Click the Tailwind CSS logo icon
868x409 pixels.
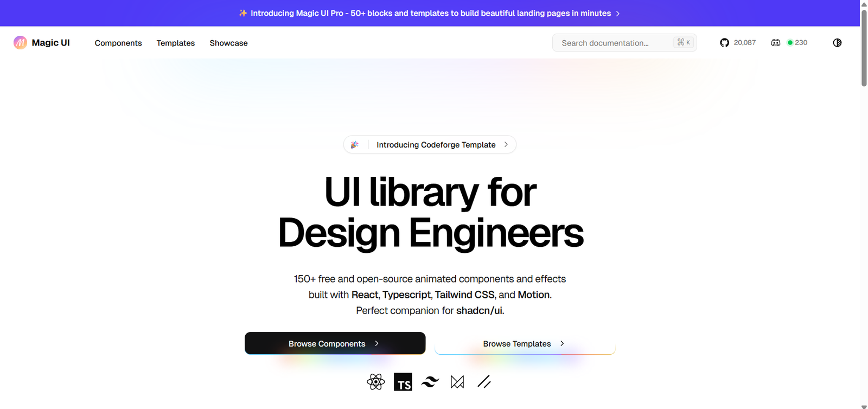click(x=430, y=382)
